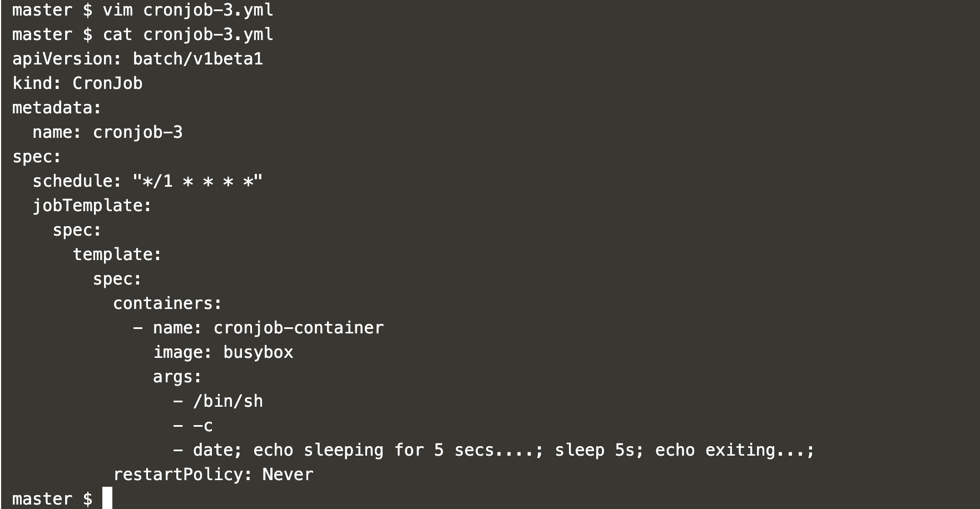The image size is (980, 509).
Task: Click the 'echo exiting...;' text
Action: coord(735,450)
